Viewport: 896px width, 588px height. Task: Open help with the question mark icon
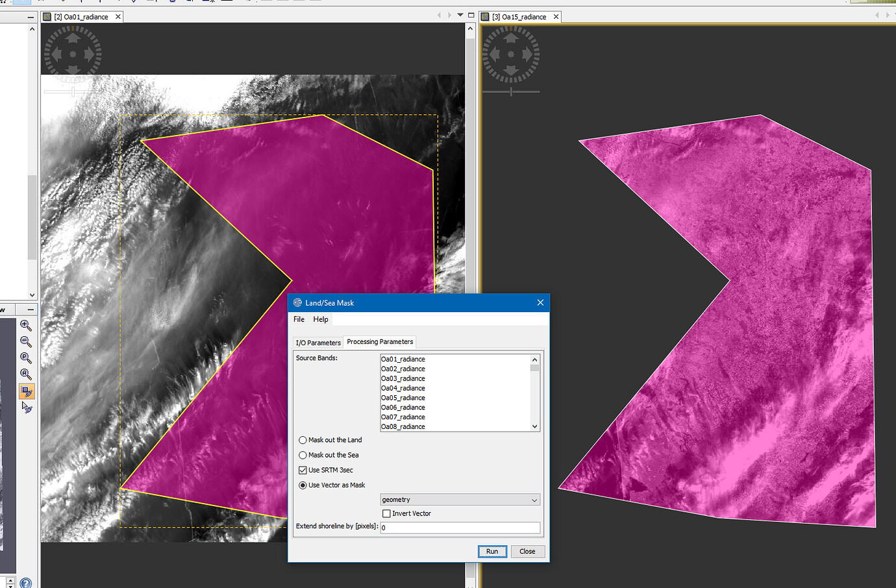pyautogui.click(x=26, y=583)
